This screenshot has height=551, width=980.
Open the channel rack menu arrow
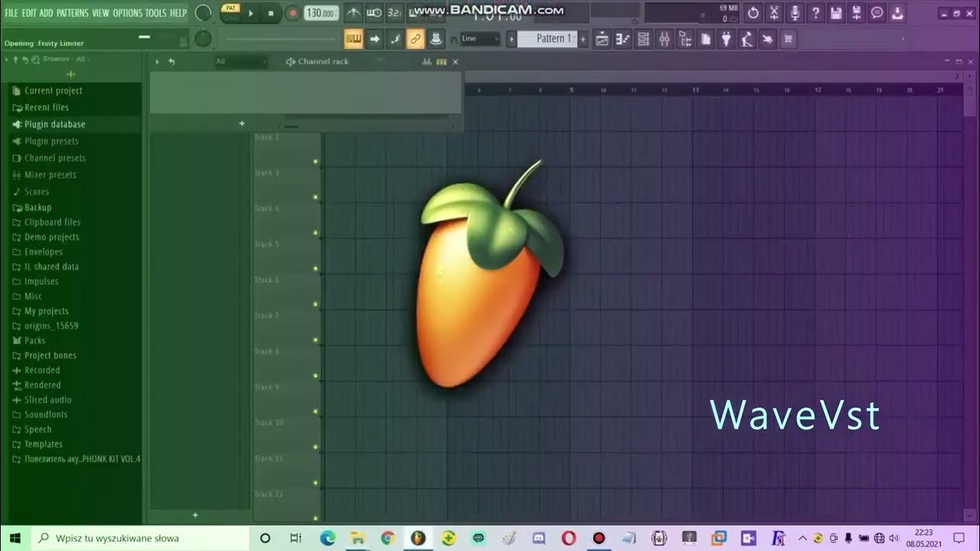(x=158, y=61)
